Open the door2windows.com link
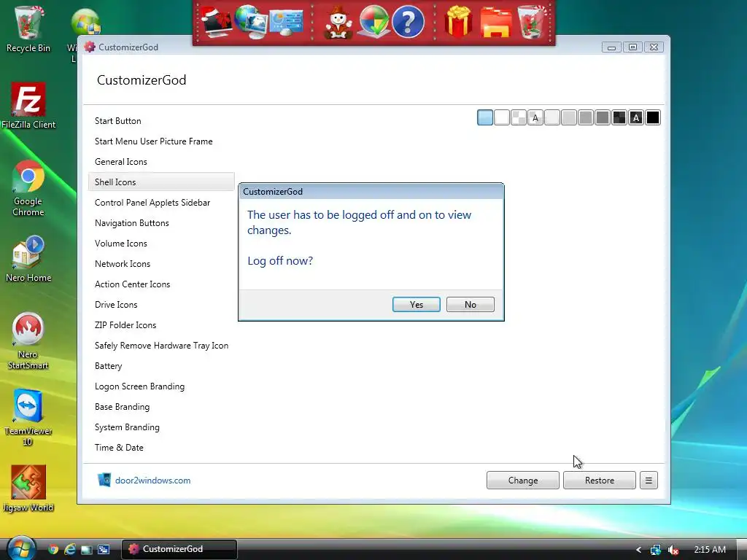The image size is (747, 560). (152, 480)
